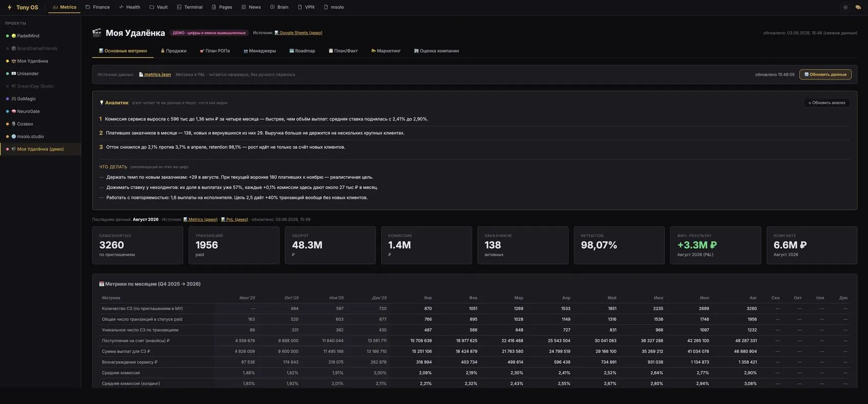The image size is (868, 404).
Task: Open the Brain section
Action: click(x=279, y=7)
